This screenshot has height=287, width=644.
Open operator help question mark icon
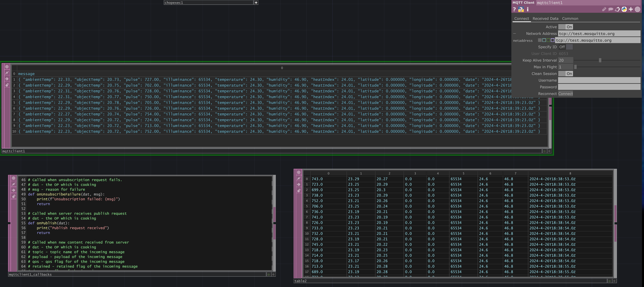point(514,10)
